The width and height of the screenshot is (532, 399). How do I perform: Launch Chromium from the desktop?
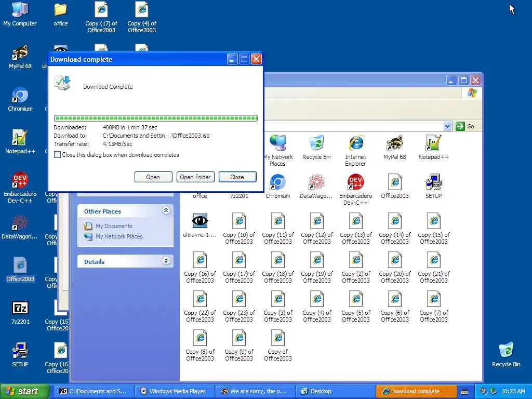20,99
